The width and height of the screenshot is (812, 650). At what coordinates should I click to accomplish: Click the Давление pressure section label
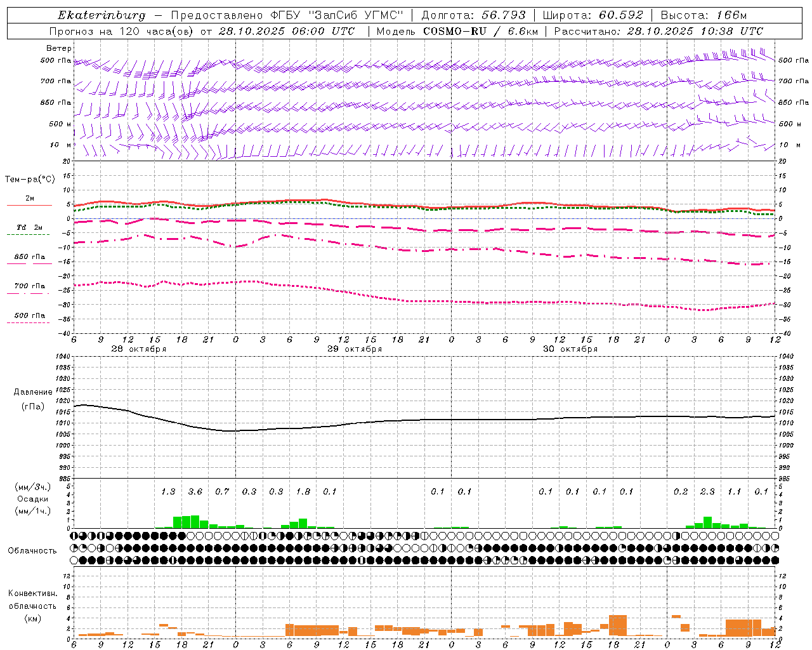(32, 392)
